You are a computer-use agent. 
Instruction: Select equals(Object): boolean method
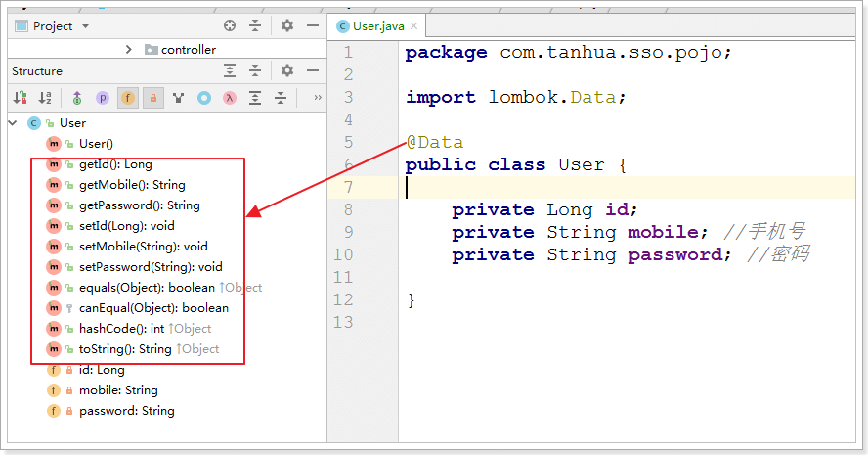pyautogui.click(x=147, y=287)
